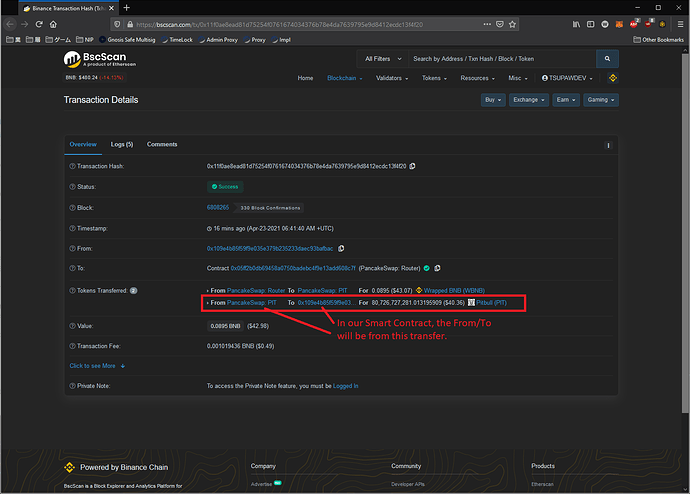The width and height of the screenshot is (690, 494).
Task: Expand the Validators nav menu
Action: [x=390, y=78]
